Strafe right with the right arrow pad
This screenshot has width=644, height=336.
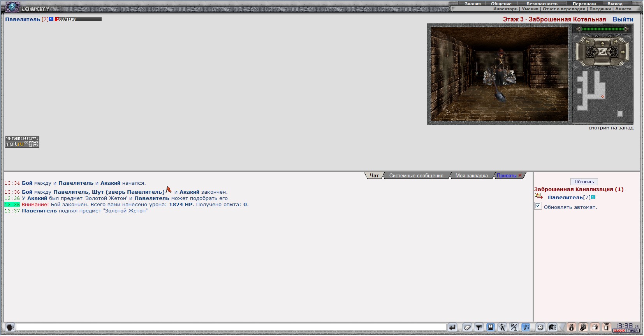pos(623,52)
